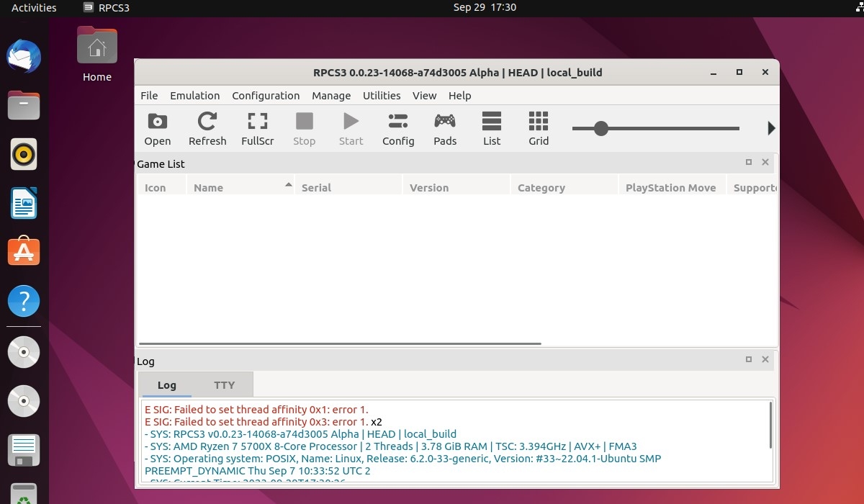Open the Utilities menu

382,96
